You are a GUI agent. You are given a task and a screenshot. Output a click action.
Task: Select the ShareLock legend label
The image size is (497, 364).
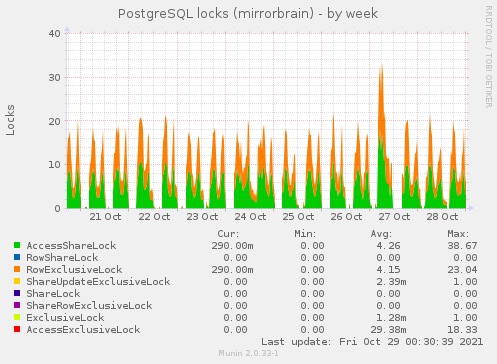point(53,294)
